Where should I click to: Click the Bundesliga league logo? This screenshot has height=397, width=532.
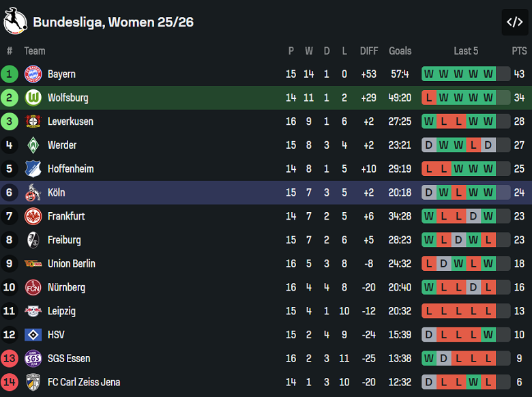pyautogui.click(x=15, y=22)
